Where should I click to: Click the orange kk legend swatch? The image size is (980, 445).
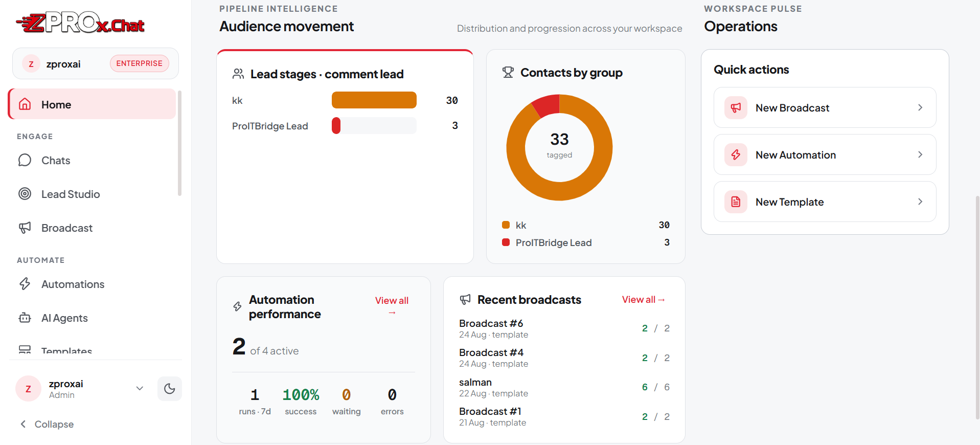506,225
